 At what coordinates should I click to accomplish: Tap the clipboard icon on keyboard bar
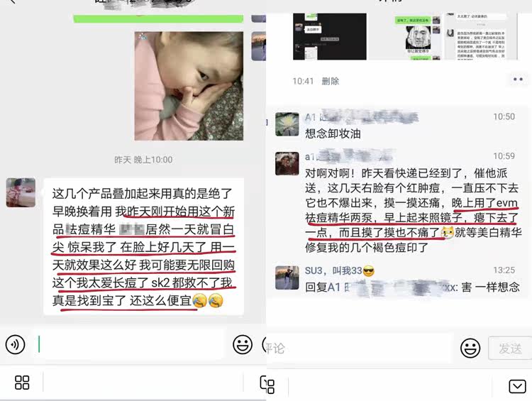[267, 385]
